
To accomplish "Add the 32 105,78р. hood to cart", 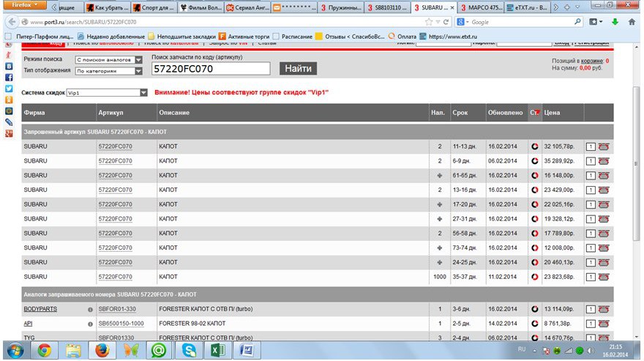I will [x=603, y=146].
